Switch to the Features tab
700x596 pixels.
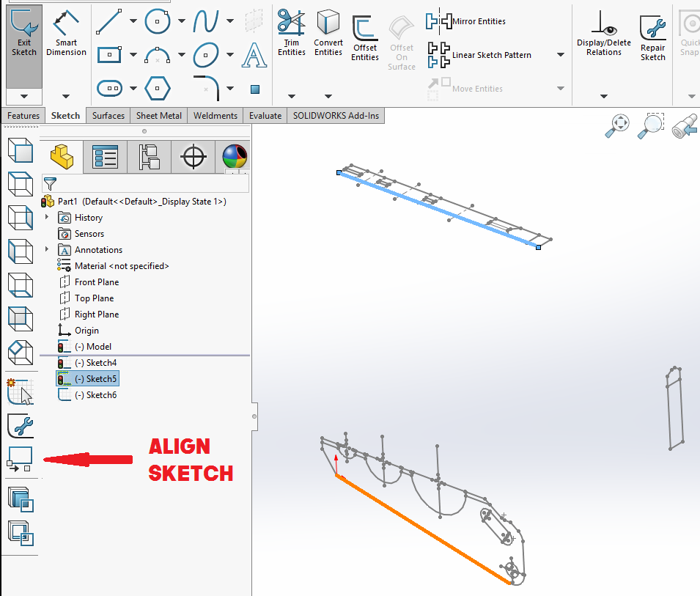click(23, 116)
